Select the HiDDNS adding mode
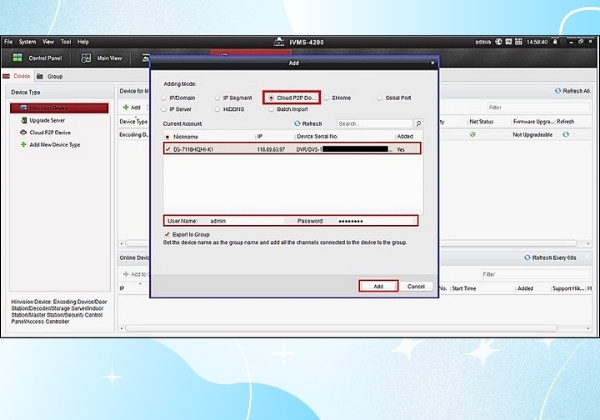The image size is (600, 420). tap(217, 109)
